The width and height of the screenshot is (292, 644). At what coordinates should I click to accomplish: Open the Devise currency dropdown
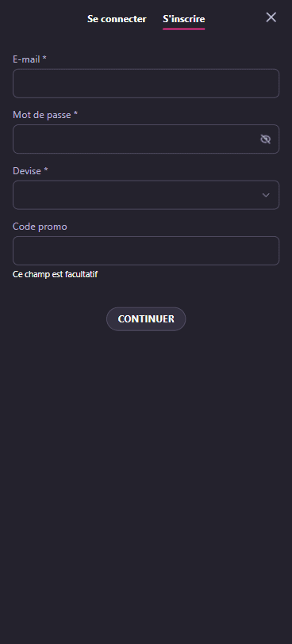pos(146,195)
